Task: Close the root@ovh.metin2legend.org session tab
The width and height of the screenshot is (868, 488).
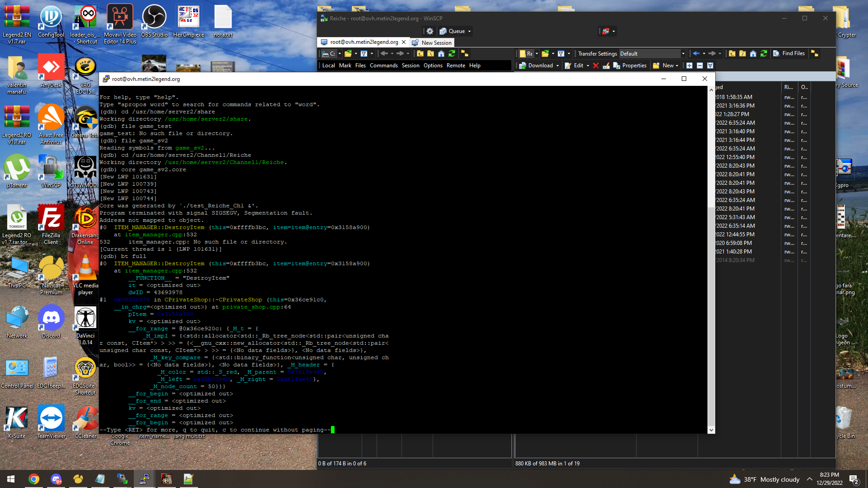Action: tap(404, 42)
